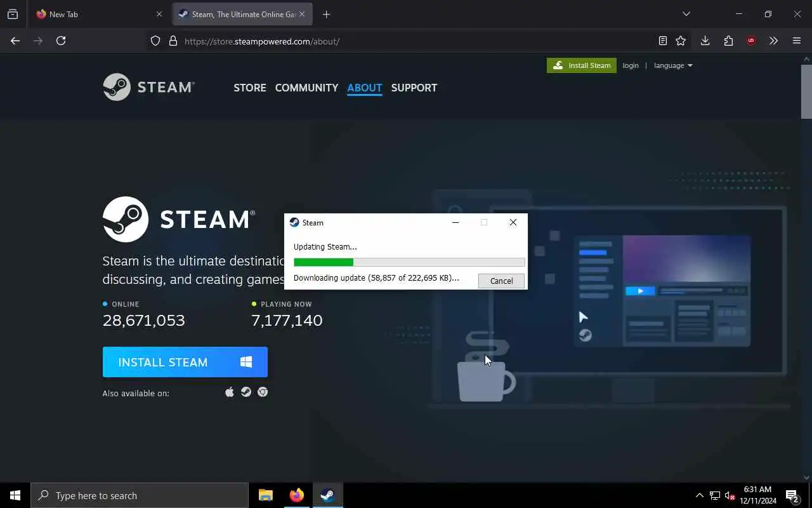This screenshot has height=508, width=812.
Task: Click the green Install Steam header button
Action: click(x=582, y=65)
